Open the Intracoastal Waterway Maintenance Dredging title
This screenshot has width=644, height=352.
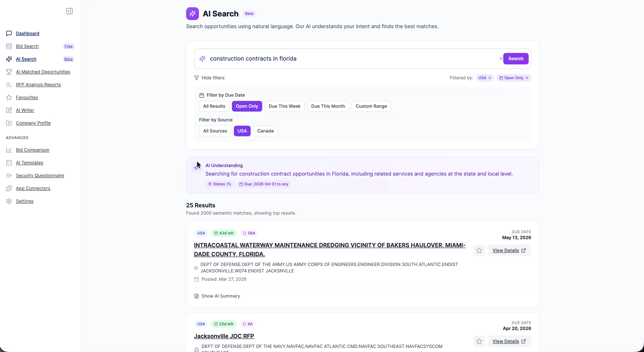[x=330, y=250]
